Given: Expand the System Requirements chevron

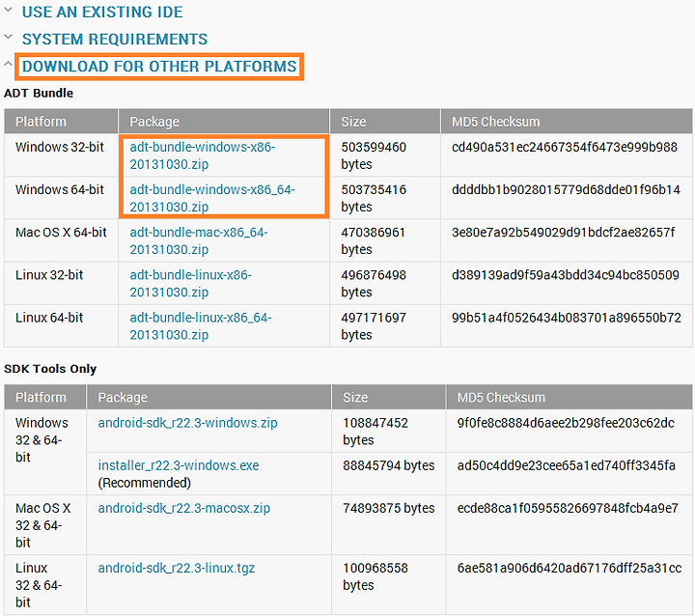Looking at the screenshot, I should click(x=8, y=38).
